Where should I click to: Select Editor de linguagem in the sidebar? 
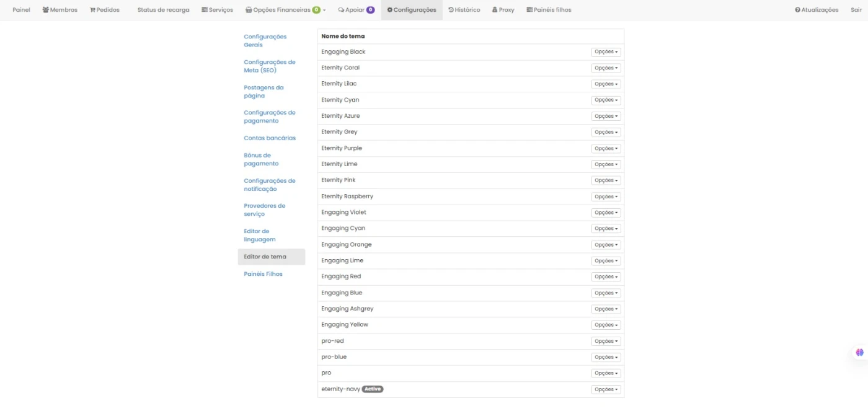tap(259, 235)
